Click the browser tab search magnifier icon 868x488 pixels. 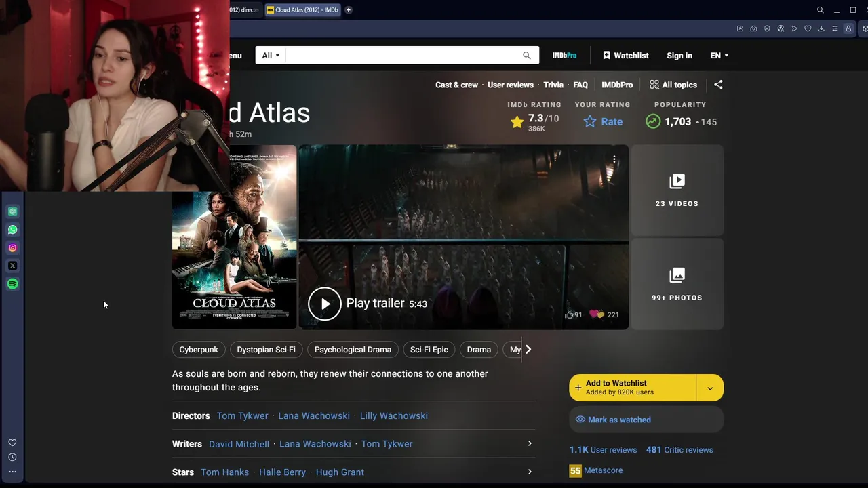tap(820, 10)
